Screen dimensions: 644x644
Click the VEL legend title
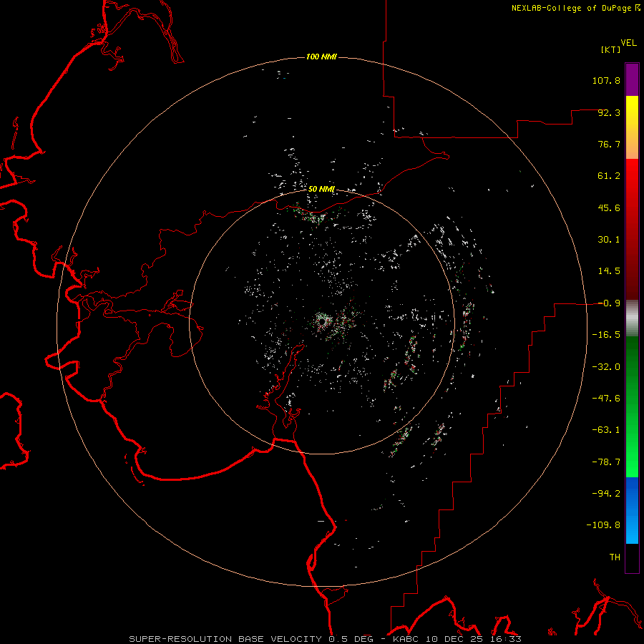[628, 43]
